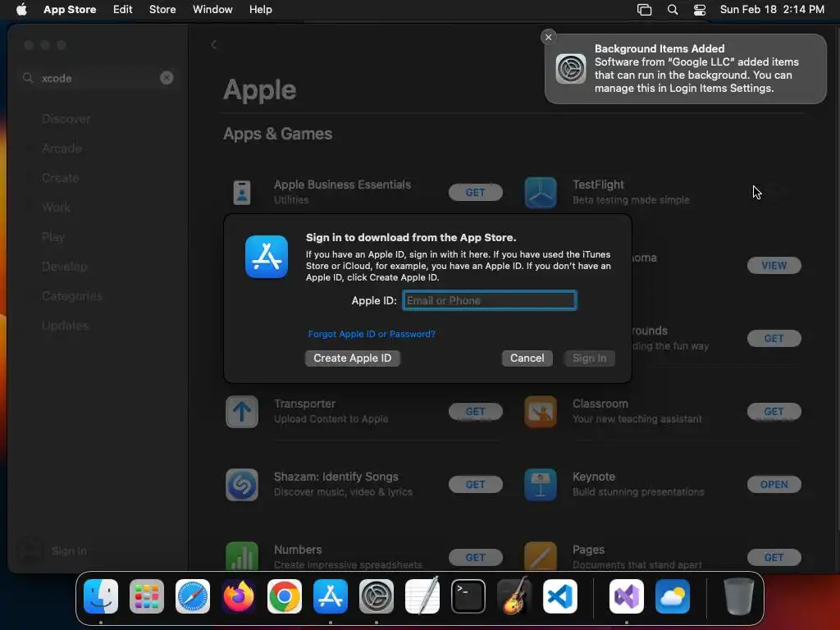Click the Create Apple ID button
Screen dimensions: 840x630
pyautogui.click(x=353, y=358)
